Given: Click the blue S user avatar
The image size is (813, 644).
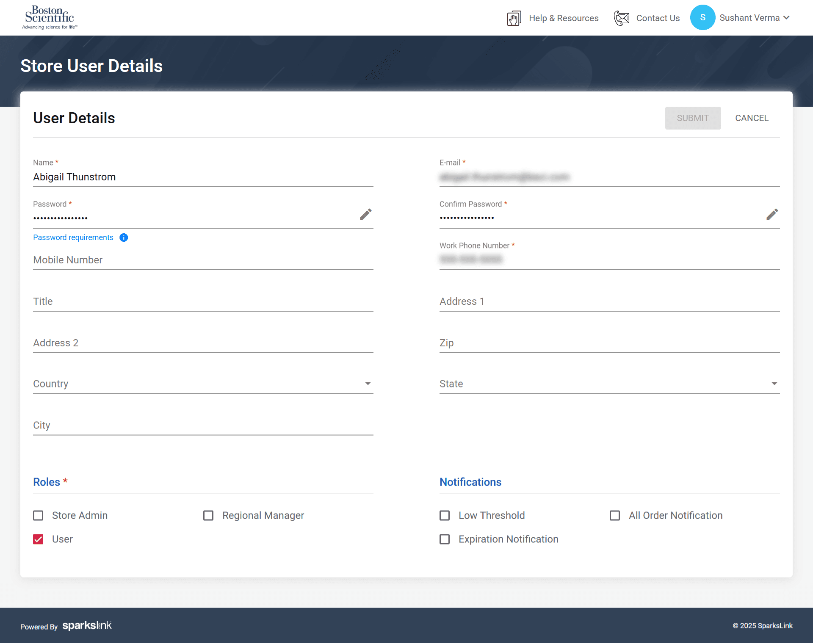Looking at the screenshot, I should [702, 18].
